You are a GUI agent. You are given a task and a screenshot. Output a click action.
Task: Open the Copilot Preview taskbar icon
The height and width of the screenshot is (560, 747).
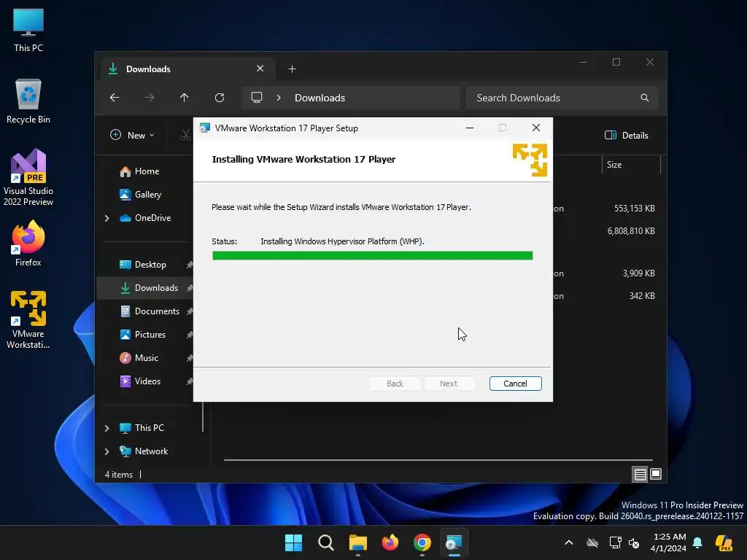click(x=724, y=542)
